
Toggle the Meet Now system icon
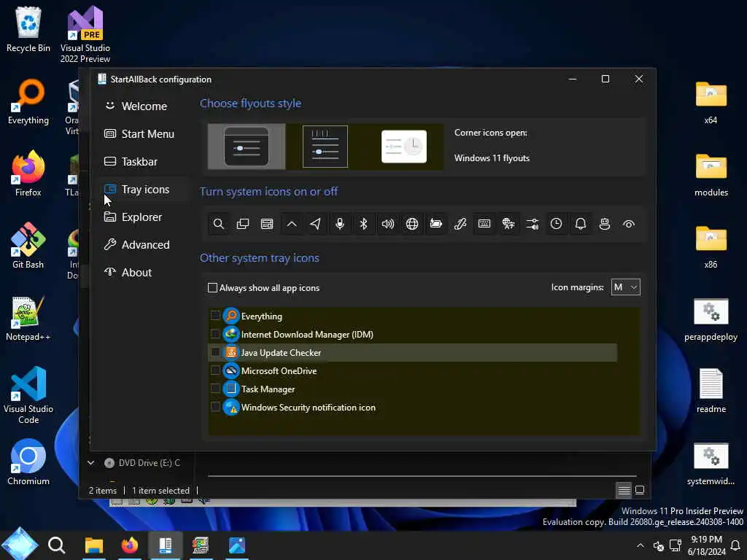tap(605, 224)
